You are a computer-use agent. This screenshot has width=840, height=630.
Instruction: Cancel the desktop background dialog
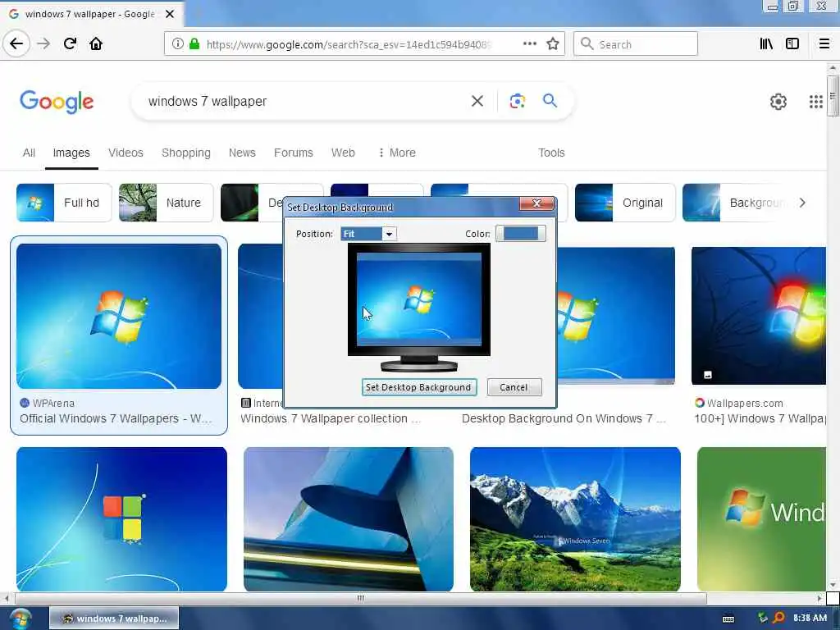[x=514, y=387]
